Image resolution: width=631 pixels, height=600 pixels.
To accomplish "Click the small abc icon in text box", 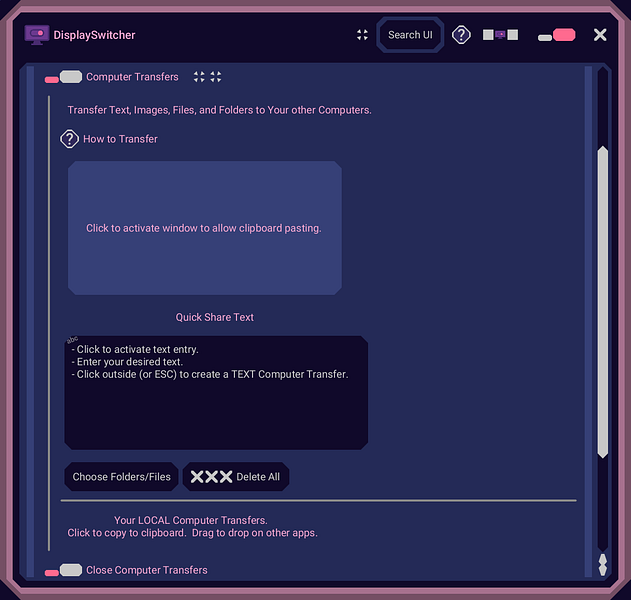I will pos(72,340).
